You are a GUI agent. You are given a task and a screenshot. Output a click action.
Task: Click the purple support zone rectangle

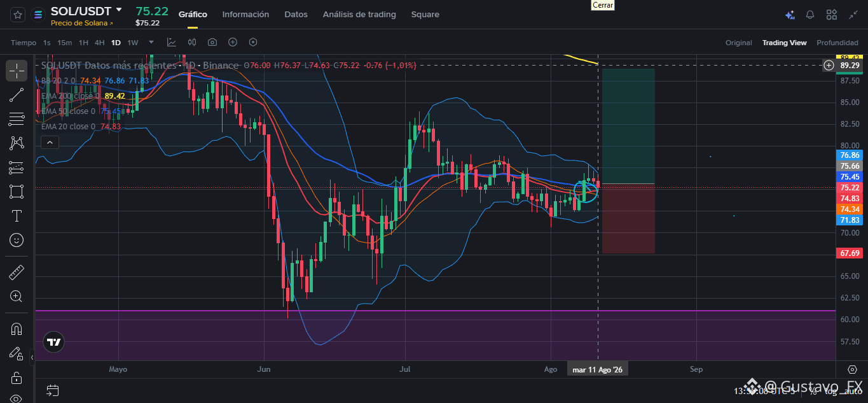coord(435,336)
